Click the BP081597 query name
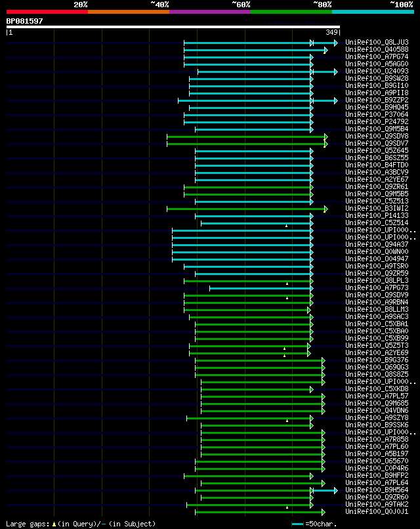 click(25, 21)
